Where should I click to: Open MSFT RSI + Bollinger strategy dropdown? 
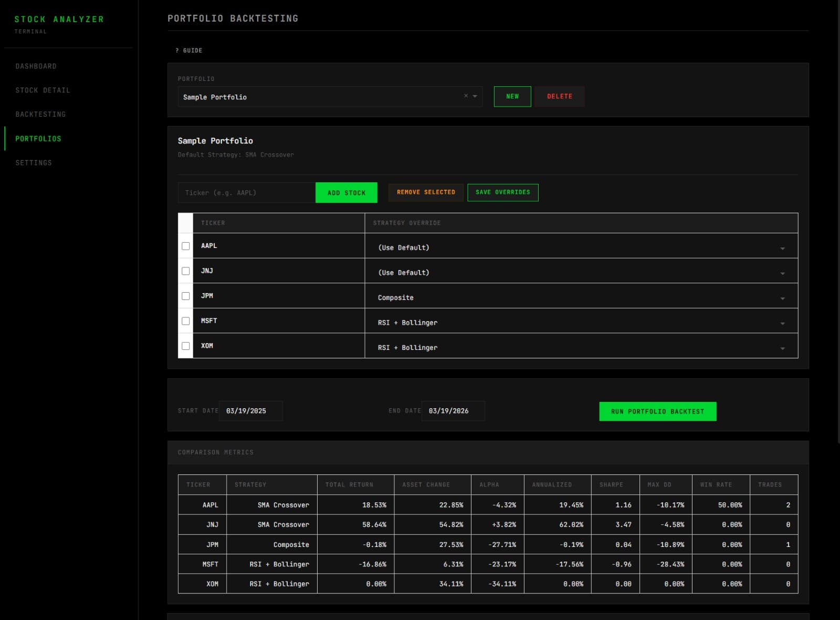[581, 323]
